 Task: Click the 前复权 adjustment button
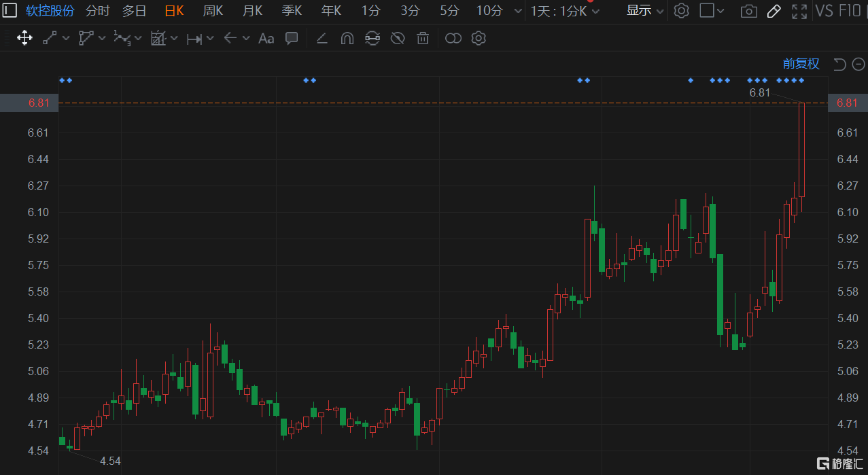801,64
